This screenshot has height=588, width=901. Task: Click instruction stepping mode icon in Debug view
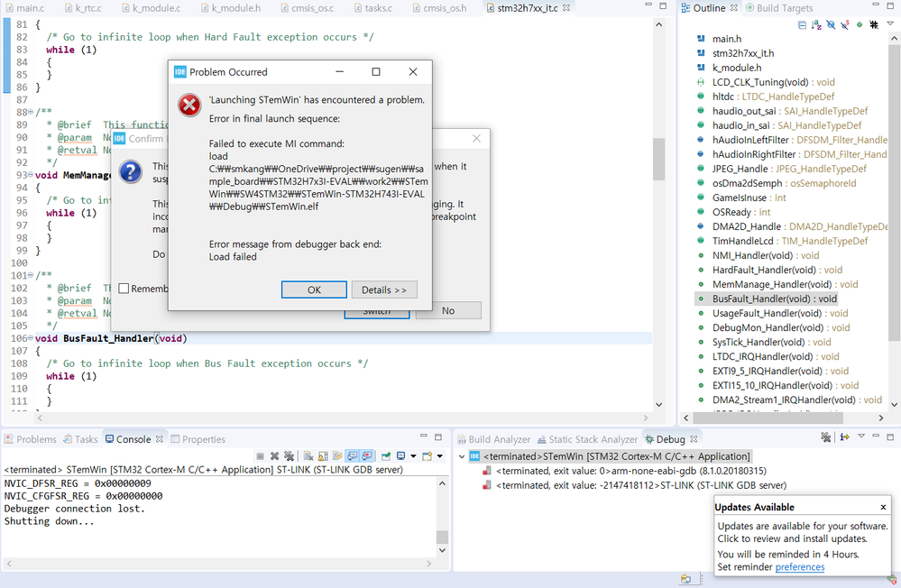844,437
